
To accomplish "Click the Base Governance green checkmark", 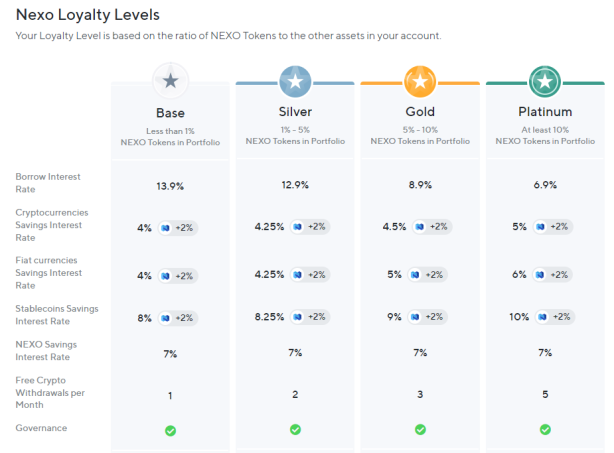I will pos(170,431).
